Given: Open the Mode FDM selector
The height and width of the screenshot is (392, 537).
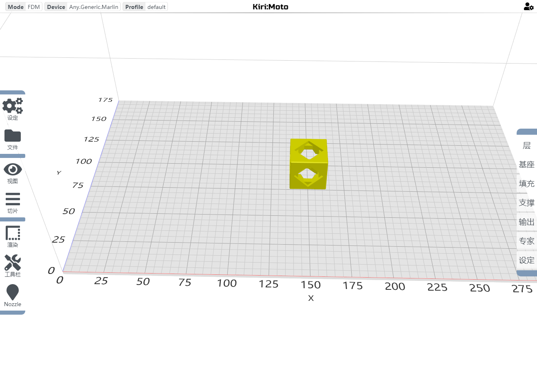Looking at the screenshot, I should point(24,7).
